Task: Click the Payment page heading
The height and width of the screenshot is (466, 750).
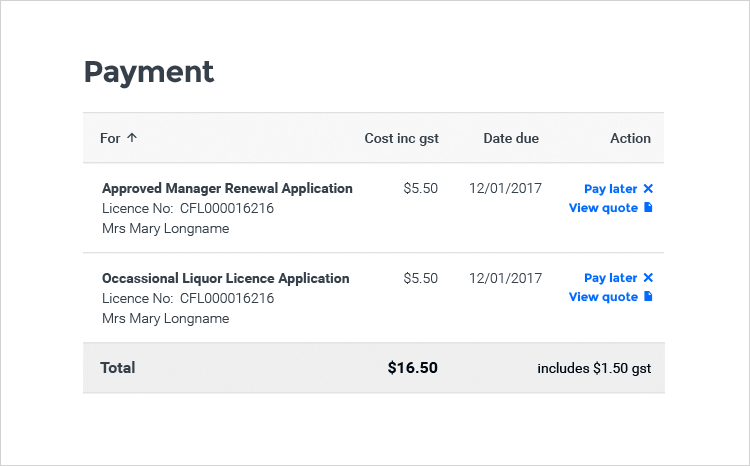Action: click(x=148, y=72)
